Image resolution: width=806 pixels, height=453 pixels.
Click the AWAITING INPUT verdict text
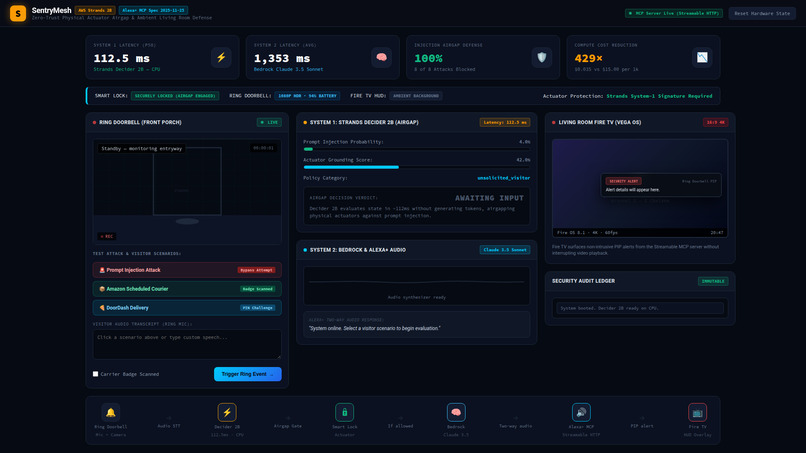(x=489, y=198)
